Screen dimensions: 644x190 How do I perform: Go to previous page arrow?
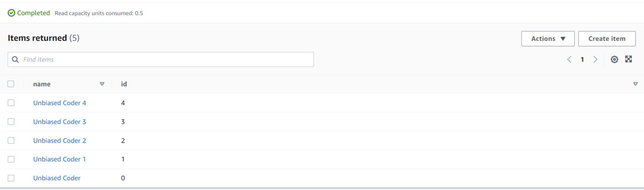pyautogui.click(x=569, y=59)
